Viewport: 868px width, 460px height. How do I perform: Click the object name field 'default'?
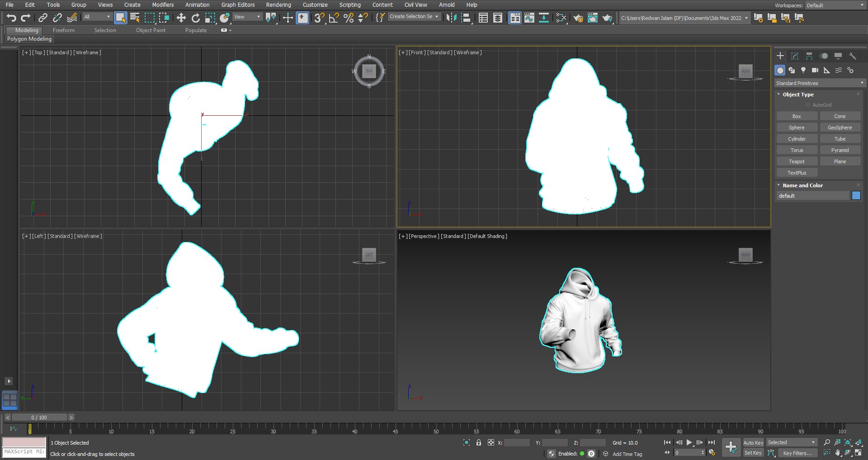coord(813,196)
